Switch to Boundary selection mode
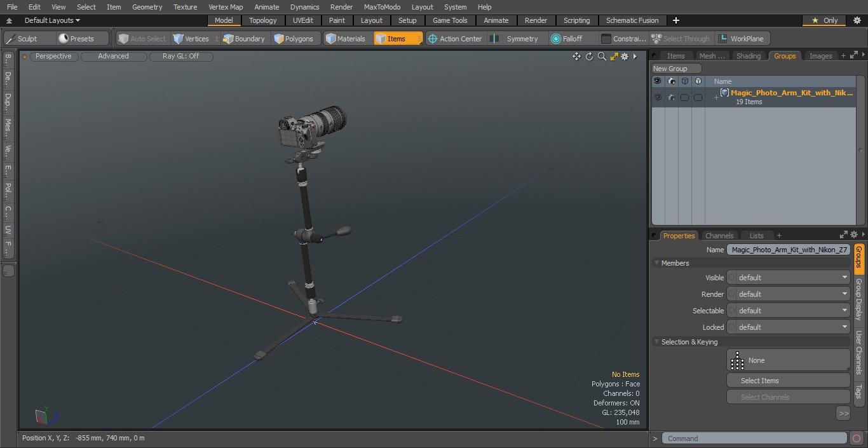Image resolution: width=868 pixels, height=448 pixels. (x=244, y=39)
